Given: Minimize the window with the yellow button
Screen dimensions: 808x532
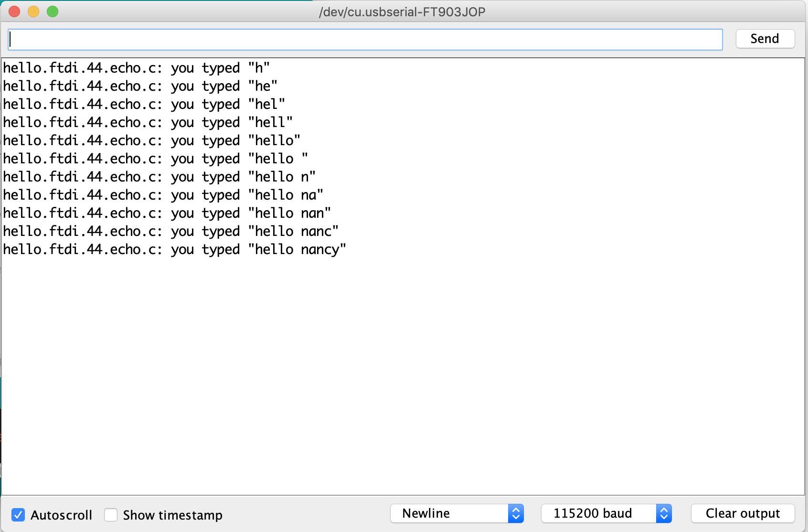Looking at the screenshot, I should (x=33, y=11).
